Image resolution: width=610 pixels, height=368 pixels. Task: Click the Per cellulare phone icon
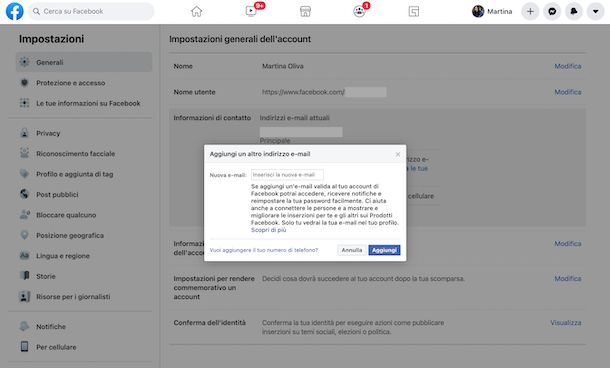point(24,346)
